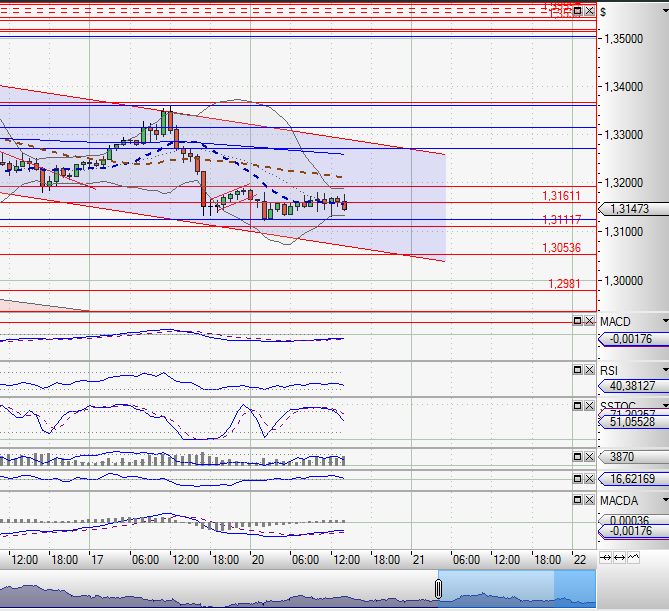Click the red level label 1,31611
The height and width of the screenshot is (611, 669).
561,196
